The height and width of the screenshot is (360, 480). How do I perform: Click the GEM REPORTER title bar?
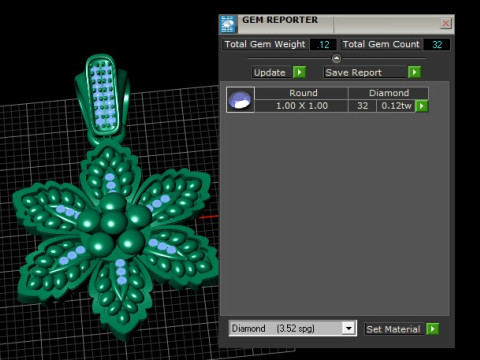[x=337, y=24]
